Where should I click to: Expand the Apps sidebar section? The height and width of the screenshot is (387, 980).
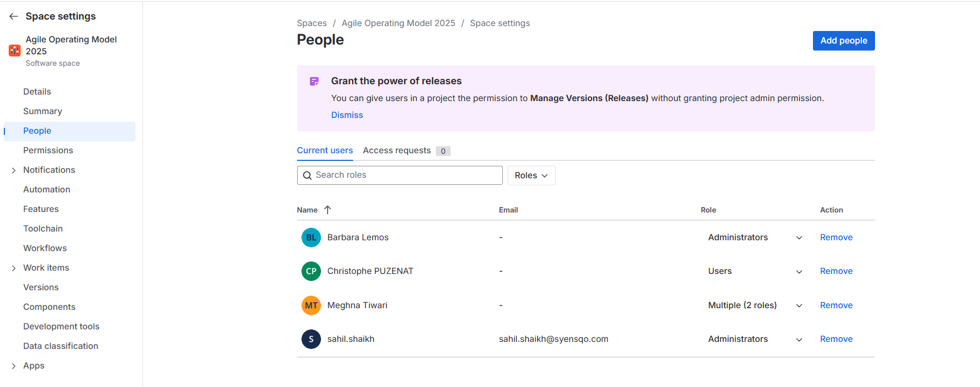coord(14,366)
